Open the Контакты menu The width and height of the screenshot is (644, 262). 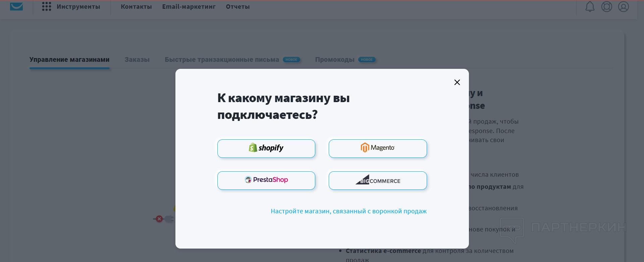point(136,7)
